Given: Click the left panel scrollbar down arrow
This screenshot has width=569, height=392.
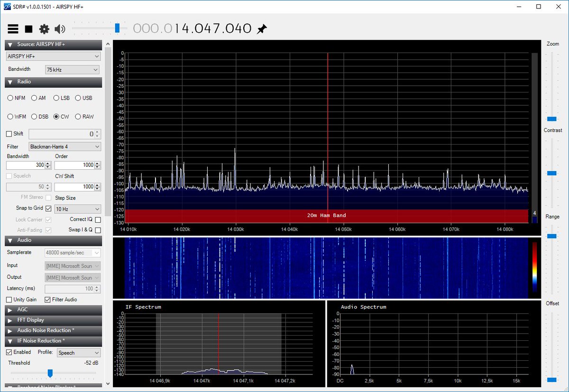Looking at the screenshot, I should [108, 383].
